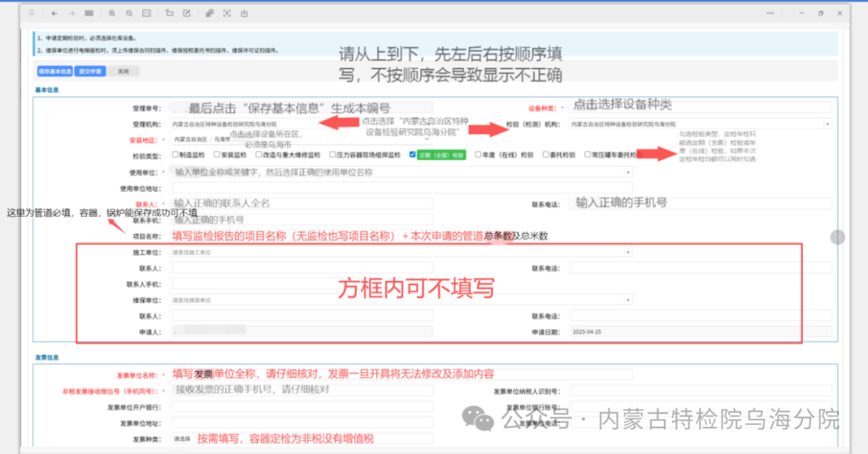The width and height of the screenshot is (868, 454).
Task: Click the 保存基本信息 button
Action: click(55, 72)
